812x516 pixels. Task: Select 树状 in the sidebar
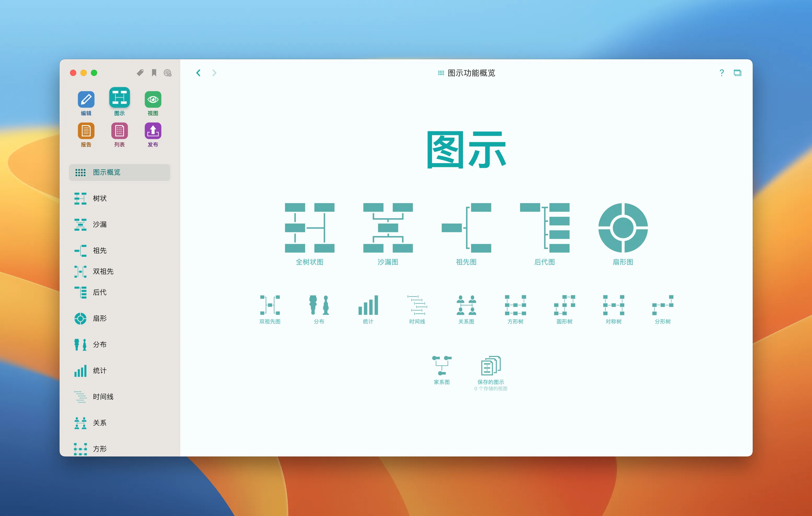coord(99,199)
